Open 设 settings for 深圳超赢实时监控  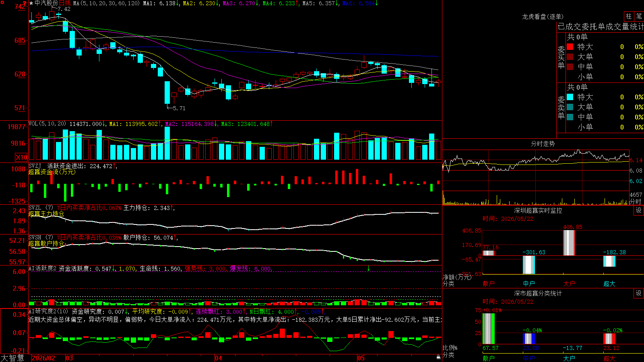[639, 210]
